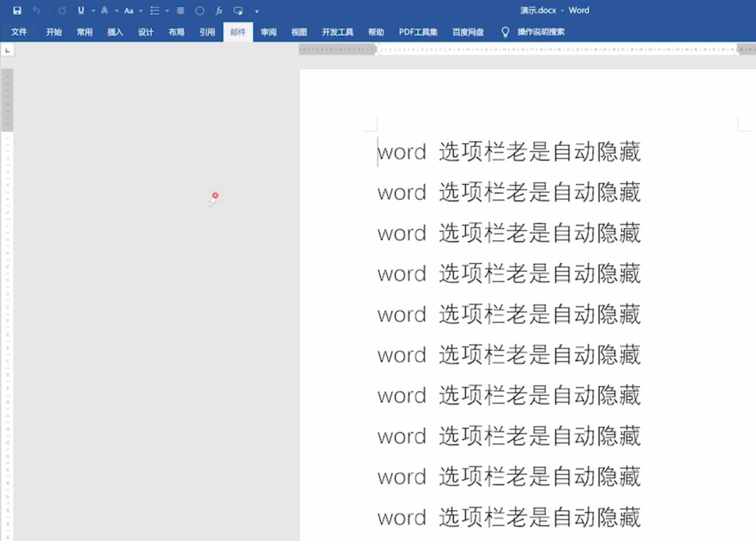Expand the bullet list dropdown arrow
The height and width of the screenshot is (541, 756).
pyautogui.click(x=167, y=10)
